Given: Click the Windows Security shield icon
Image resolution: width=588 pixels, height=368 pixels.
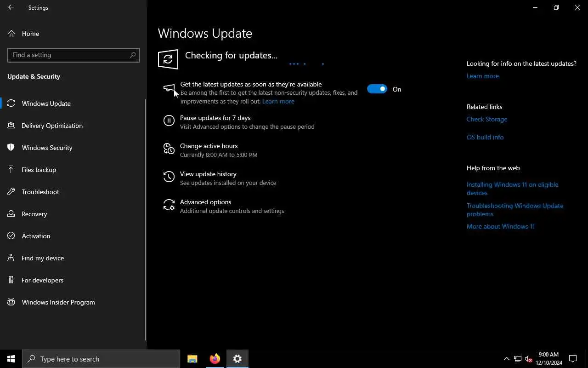Looking at the screenshot, I should pos(11,148).
